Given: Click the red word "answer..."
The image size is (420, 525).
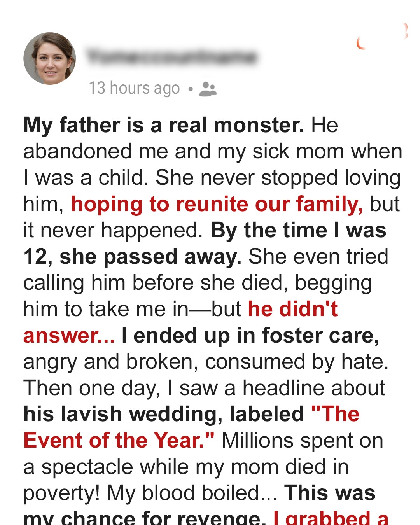Looking at the screenshot, I should [x=69, y=336].
